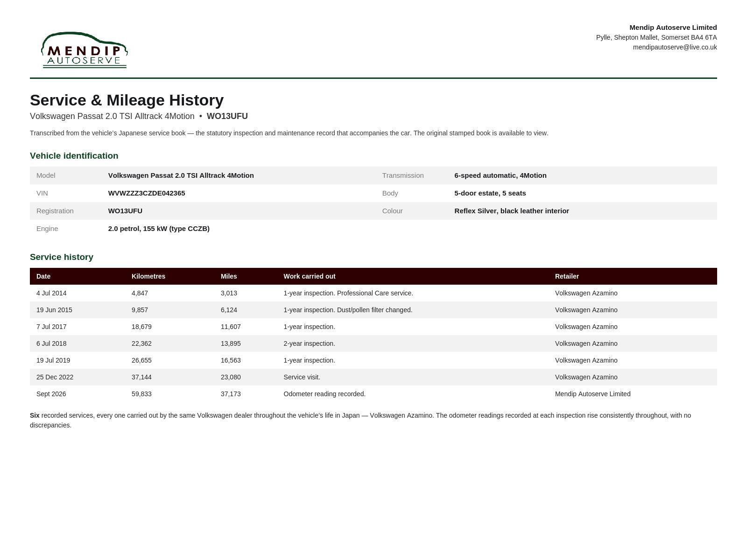Click the 19 Jun 2015 date cell
747x560 pixels.
coord(54,310)
